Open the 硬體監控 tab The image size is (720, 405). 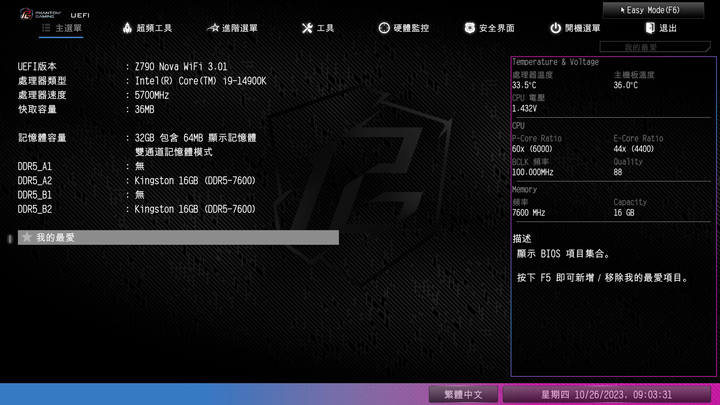[x=404, y=28]
